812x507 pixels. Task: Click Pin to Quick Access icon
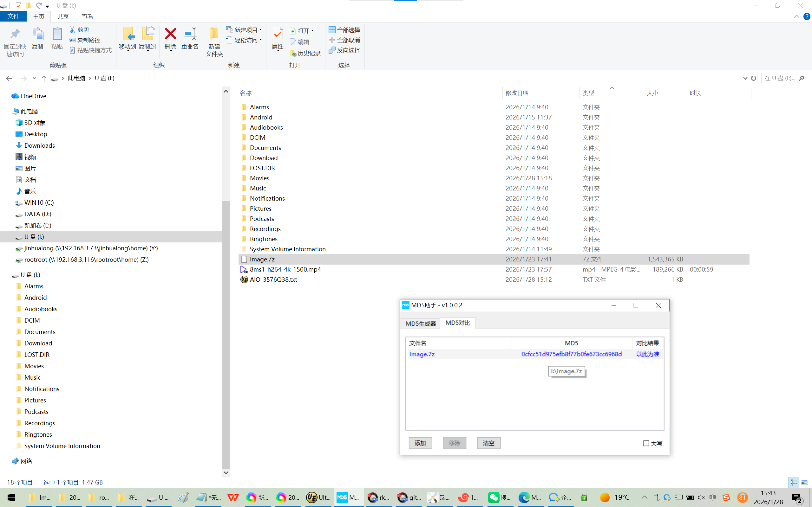(15, 34)
